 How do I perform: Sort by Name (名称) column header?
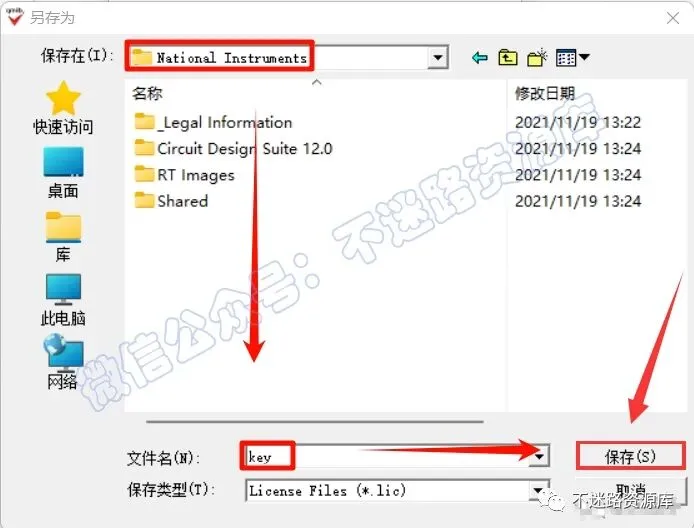pos(147,93)
